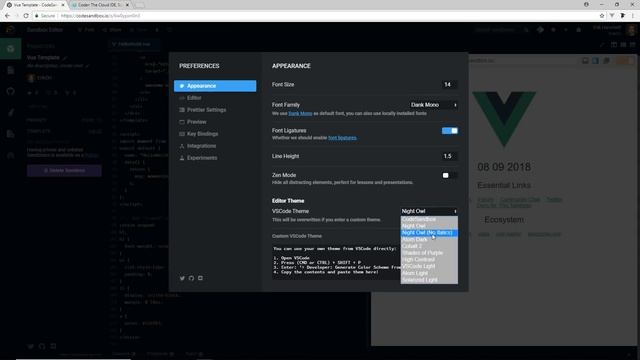Choose CodeSandbox theme from the list

[x=429, y=219]
